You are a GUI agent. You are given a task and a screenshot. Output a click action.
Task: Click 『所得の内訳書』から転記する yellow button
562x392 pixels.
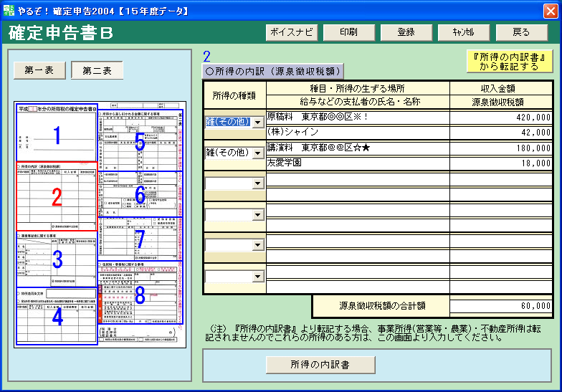509,62
